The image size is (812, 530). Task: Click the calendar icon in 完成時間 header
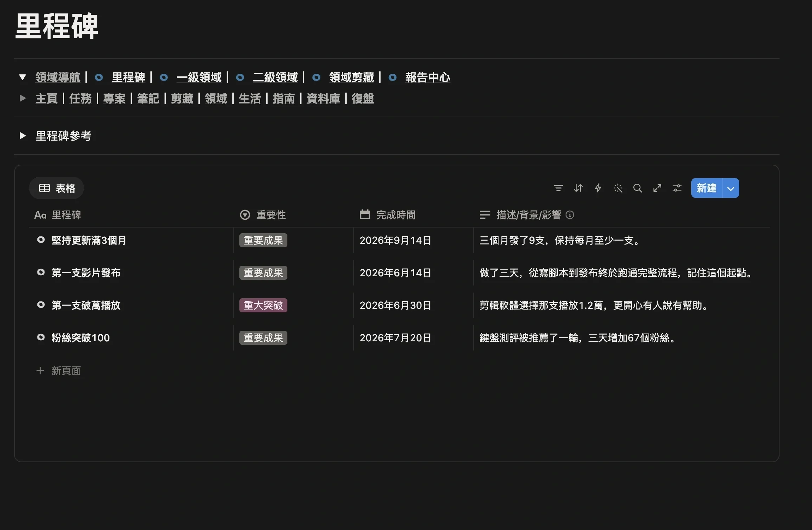[365, 214]
